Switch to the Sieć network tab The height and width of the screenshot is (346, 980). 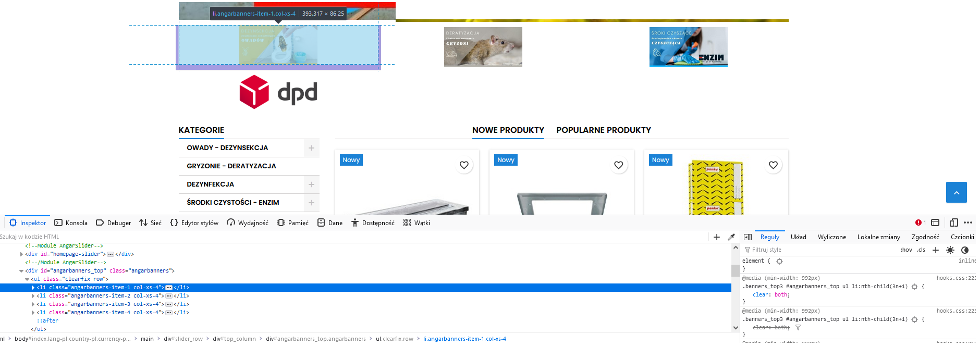[x=151, y=223]
